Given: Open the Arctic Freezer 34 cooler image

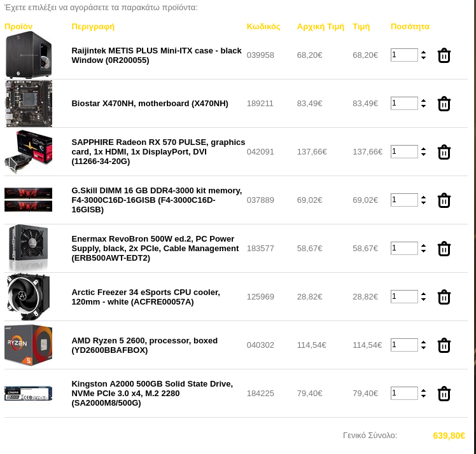Looking at the screenshot, I should 28,296.
